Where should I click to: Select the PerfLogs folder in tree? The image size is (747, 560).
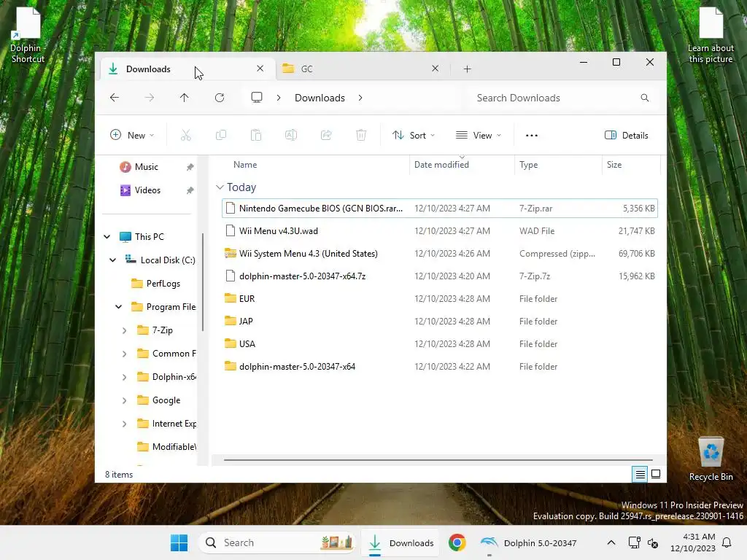pos(156,284)
